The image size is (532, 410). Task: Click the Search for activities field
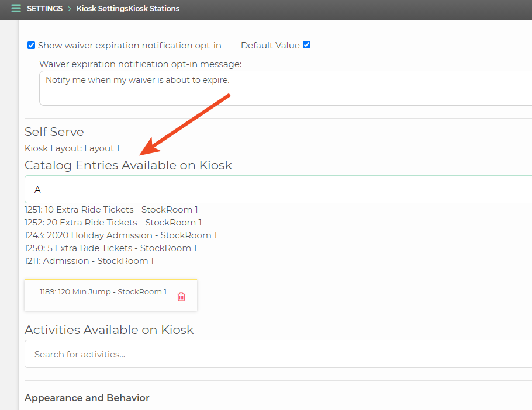click(278, 354)
